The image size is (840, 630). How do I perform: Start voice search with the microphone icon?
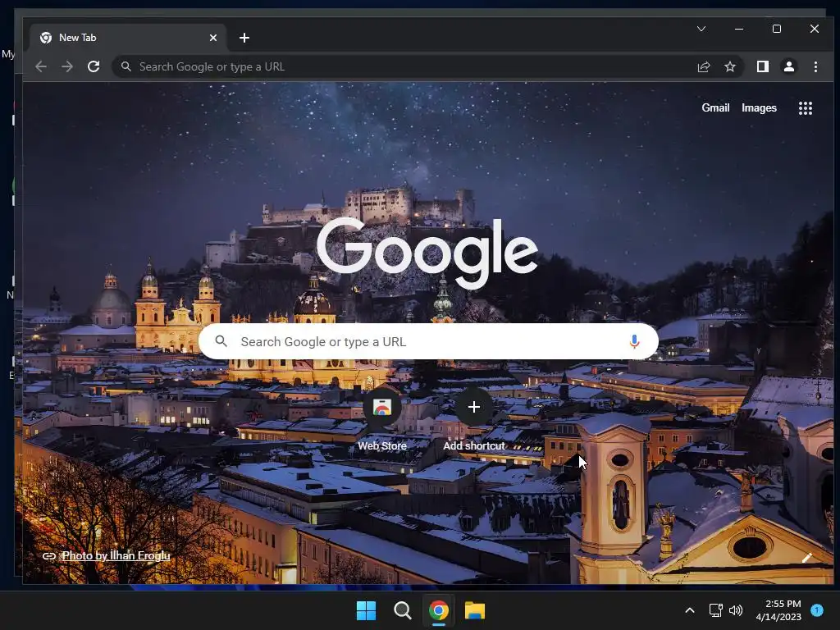point(634,341)
